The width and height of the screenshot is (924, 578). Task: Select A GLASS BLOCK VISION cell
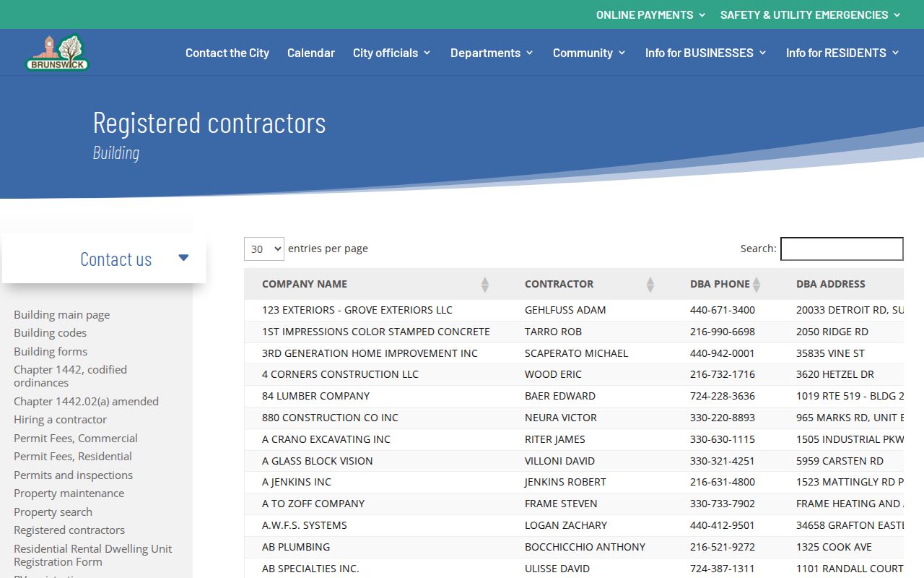coord(318,461)
